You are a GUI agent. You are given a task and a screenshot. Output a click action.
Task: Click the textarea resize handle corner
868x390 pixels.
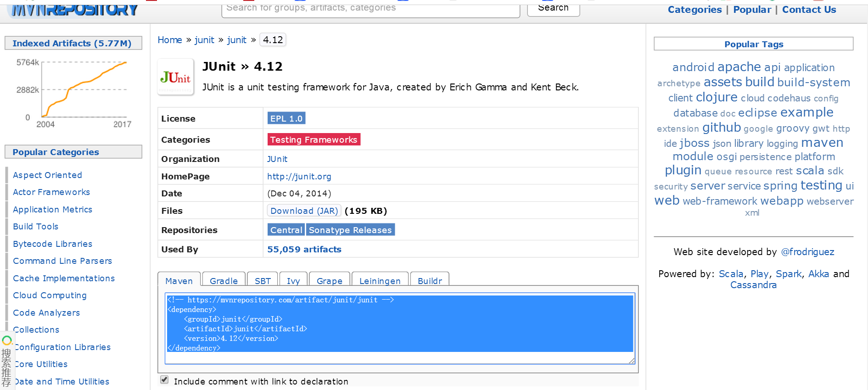(632, 361)
